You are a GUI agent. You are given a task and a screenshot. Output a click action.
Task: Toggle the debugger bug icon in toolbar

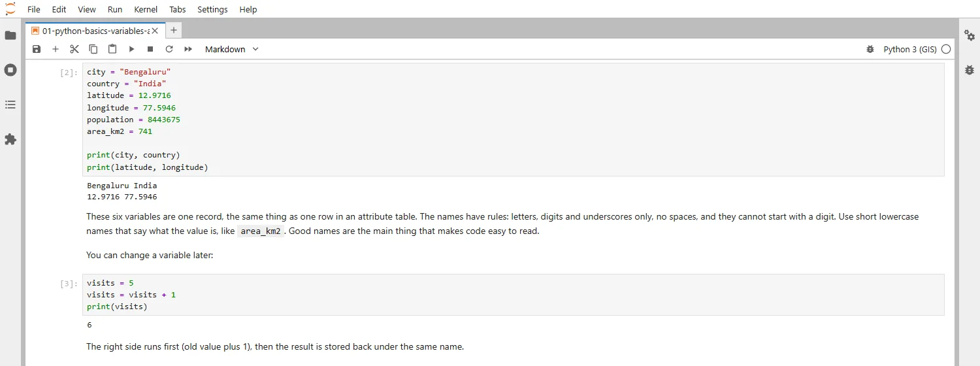click(x=870, y=49)
